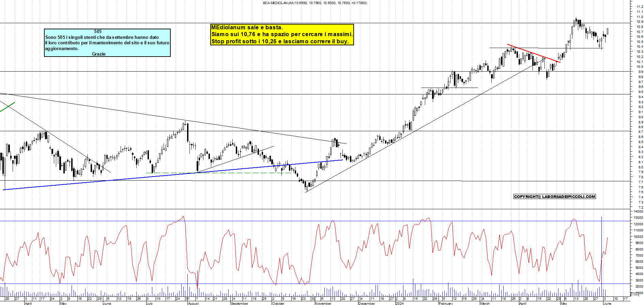The image size is (644, 305).
Task: Click the 'August' month label
Action: [193, 303]
